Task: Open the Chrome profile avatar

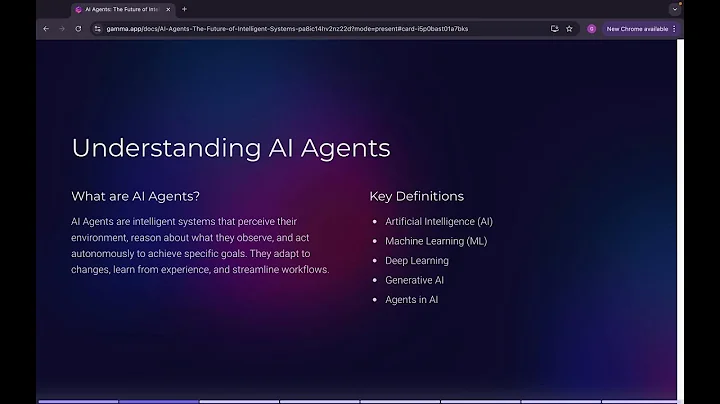Action: [591, 29]
